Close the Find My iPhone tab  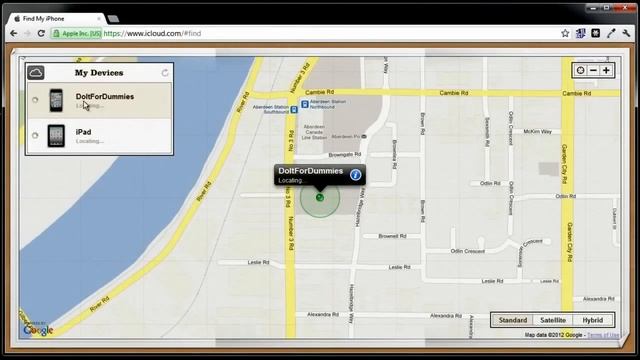[x=99, y=19]
